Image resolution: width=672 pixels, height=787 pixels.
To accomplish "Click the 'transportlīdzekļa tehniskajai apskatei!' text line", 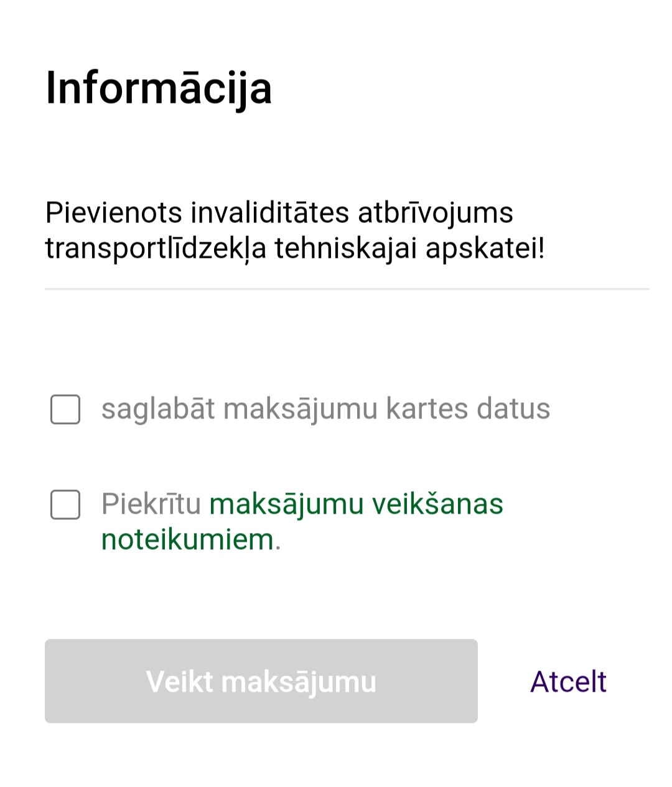I will (x=295, y=248).
